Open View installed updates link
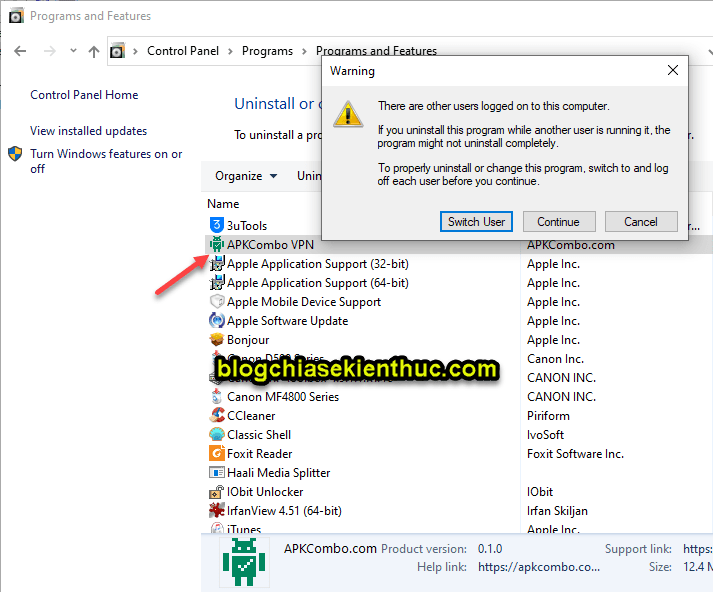The width and height of the screenshot is (713, 592). (x=89, y=130)
